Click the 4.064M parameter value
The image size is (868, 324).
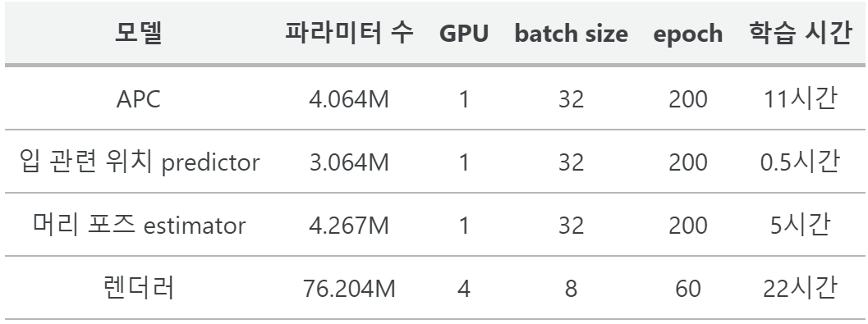349,99
